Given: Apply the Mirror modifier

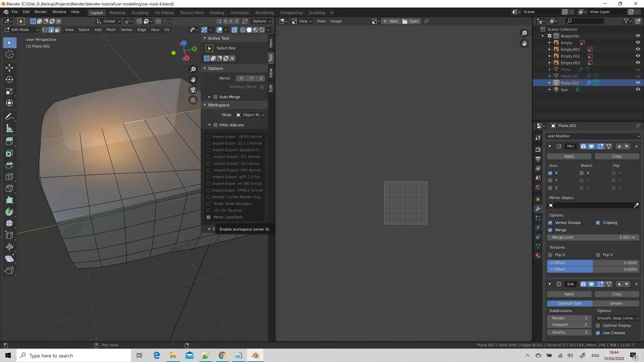Looking at the screenshot, I should click(x=569, y=156).
